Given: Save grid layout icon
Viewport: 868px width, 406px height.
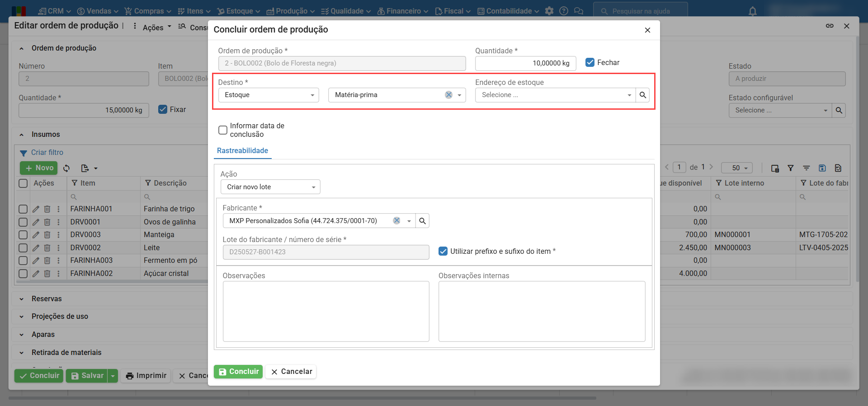Looking at the screenshot, I should click(822, 168).
